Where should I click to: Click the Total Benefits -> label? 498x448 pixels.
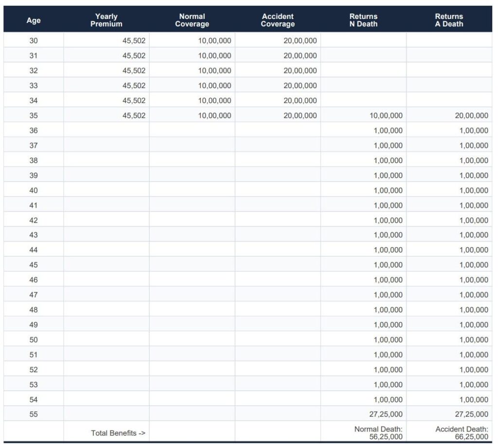118,433
